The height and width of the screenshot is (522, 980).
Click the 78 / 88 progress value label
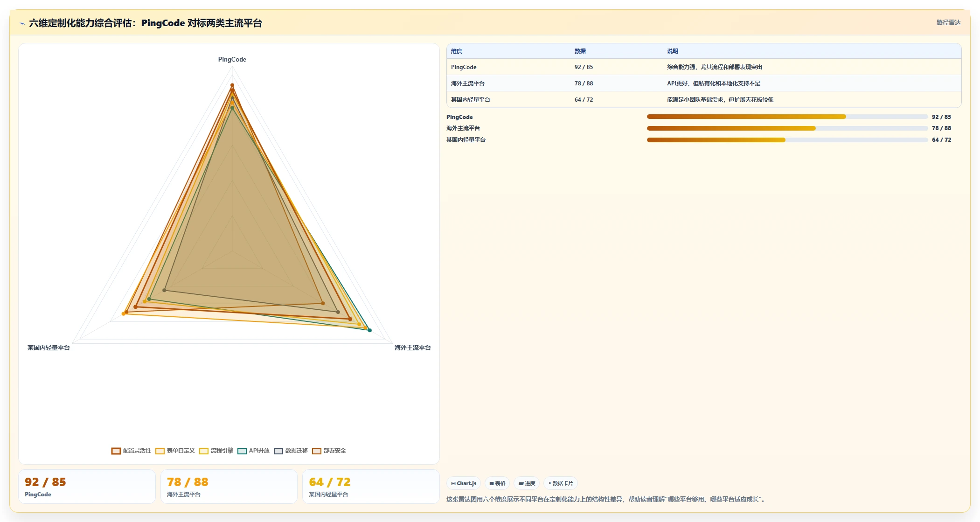click(x=941, y=128)
